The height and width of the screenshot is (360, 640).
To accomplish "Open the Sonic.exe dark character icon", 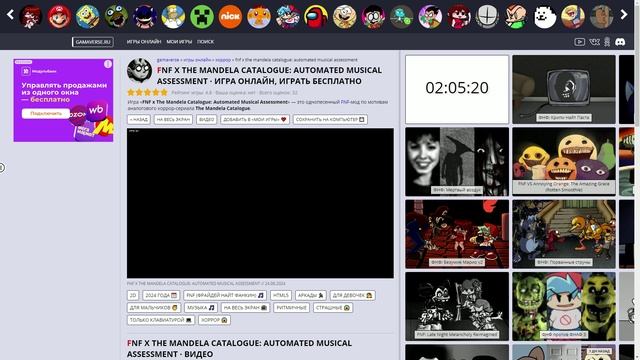I will click(x=144, y=17).
